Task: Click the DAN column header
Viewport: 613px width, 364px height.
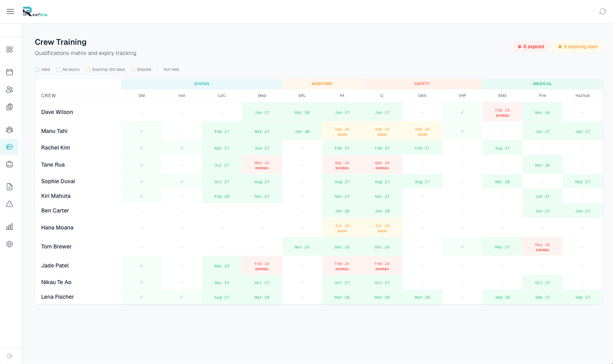Action: point(422,96)
